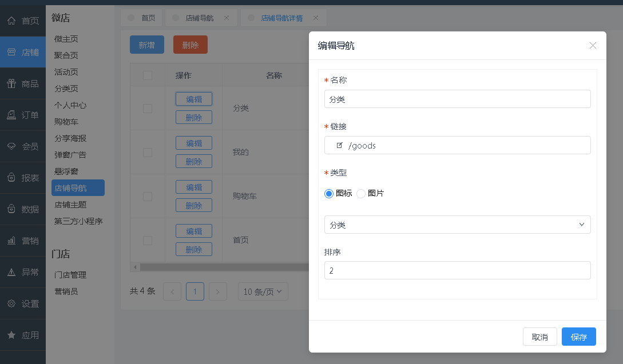Open 营销员 in the submenu
The width and height of the screenshot is (623, 364).
click(66, 291)
